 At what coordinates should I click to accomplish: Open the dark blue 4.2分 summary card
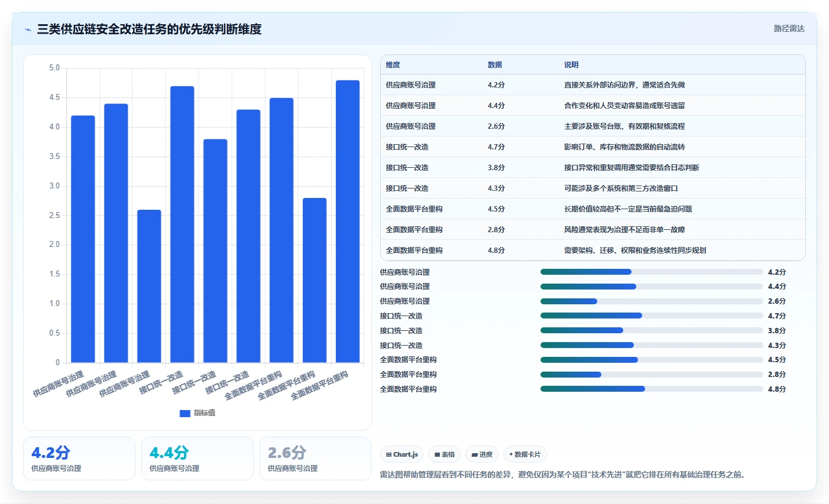(79, 459)
